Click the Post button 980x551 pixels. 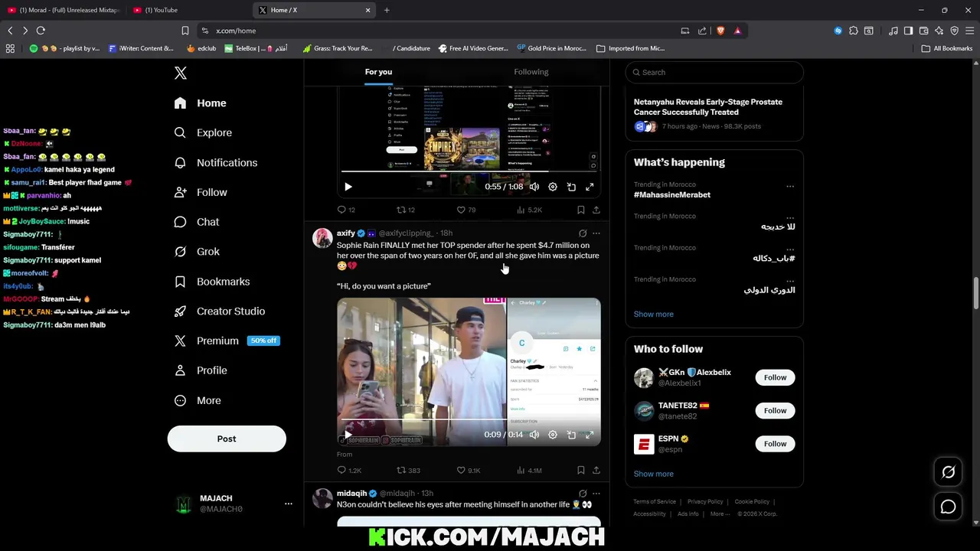(x=227, y=439)
